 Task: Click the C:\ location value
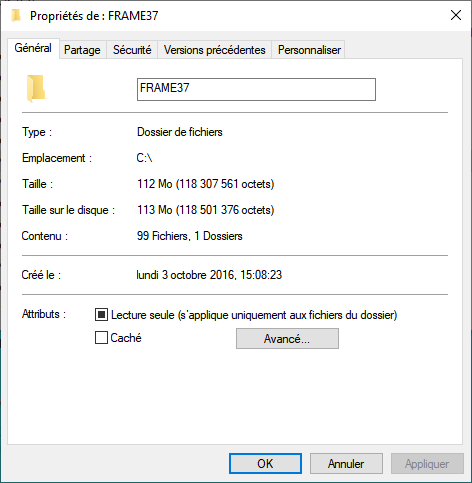pos(144,158)
